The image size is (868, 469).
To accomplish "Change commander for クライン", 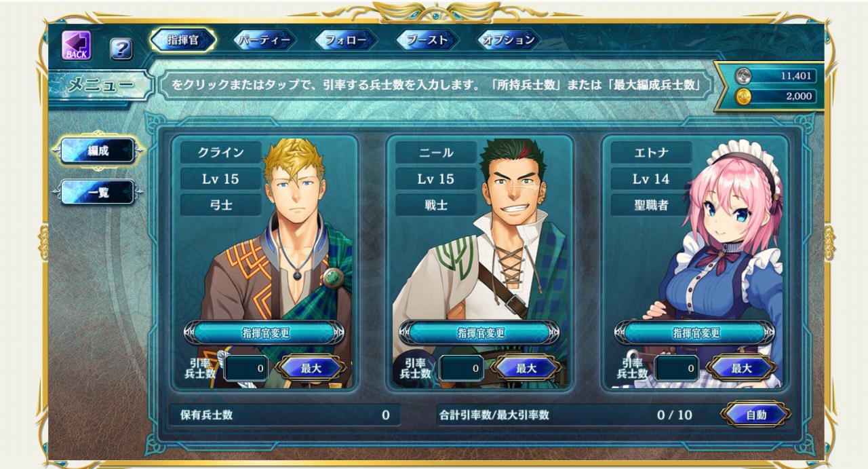I will 264,333.
